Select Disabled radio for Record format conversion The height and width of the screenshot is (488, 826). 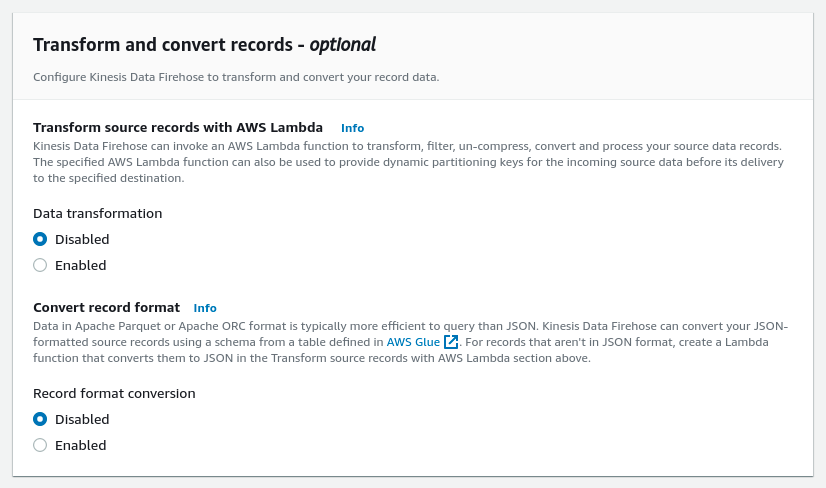coord(40,419)
